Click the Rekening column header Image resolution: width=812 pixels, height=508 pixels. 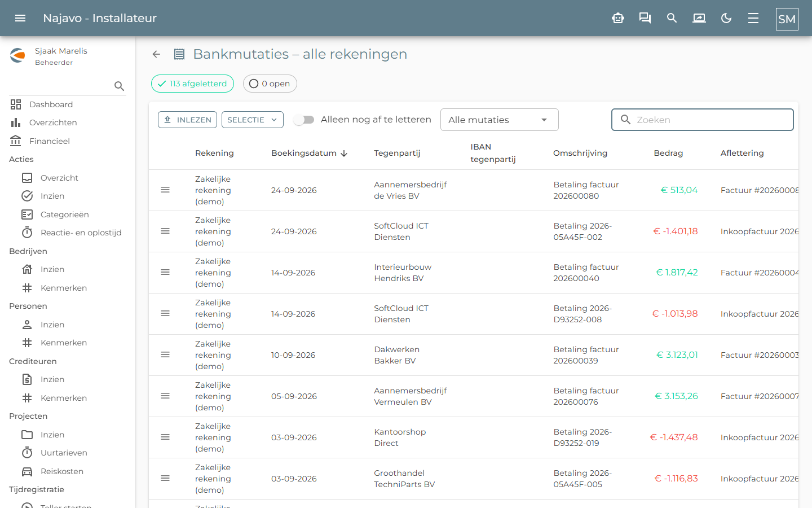(x=214, y=153)
